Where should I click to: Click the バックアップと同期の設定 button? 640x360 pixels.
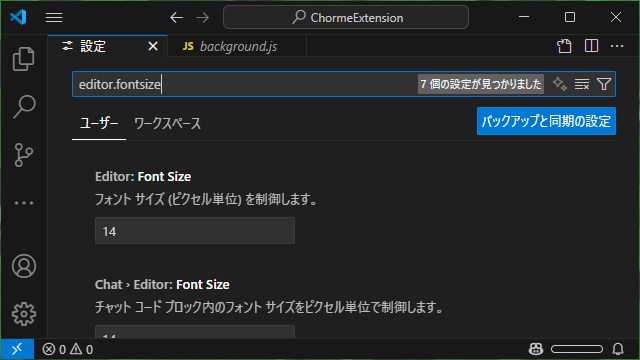[546, 121]
